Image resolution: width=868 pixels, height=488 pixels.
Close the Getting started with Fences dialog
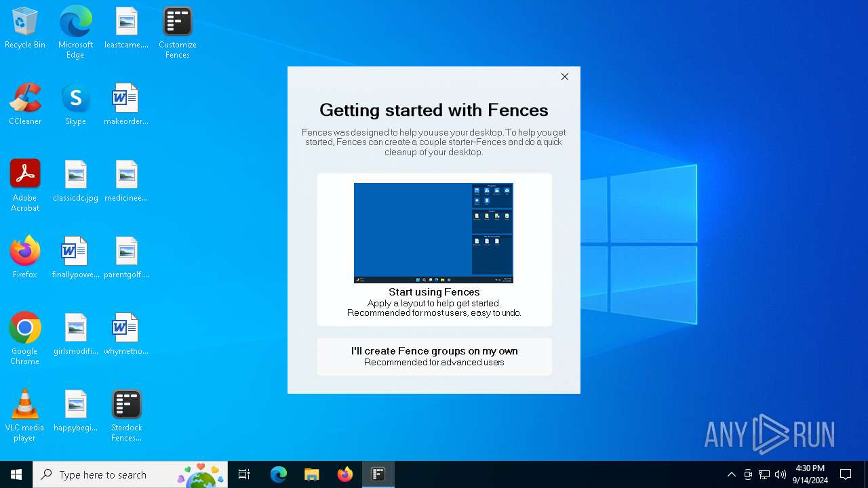tap(565, 77)
